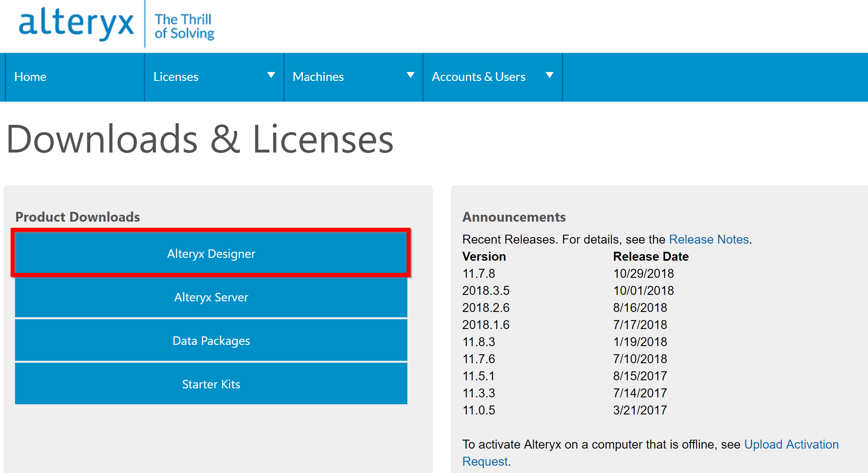Expand the Machines dropdown arrow

tap(411, 75)
